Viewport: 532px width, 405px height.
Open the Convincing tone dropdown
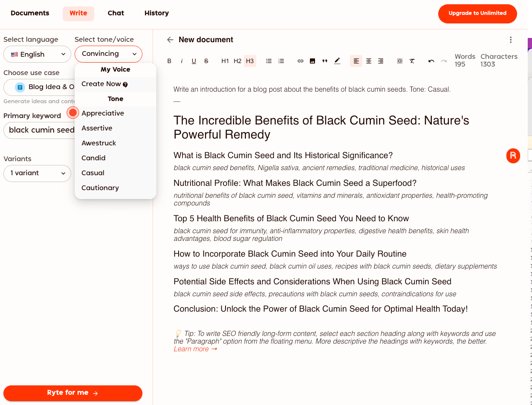[x=108, y=54]
